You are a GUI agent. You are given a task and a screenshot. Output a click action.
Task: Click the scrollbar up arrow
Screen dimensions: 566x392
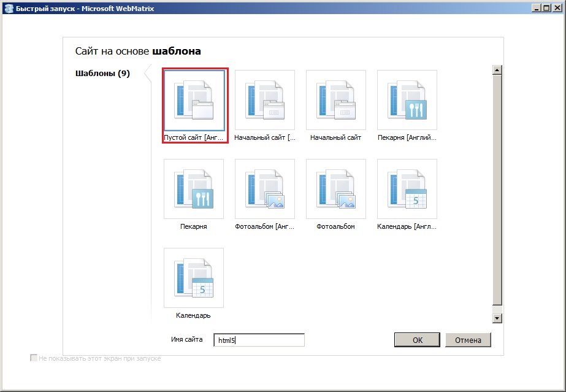point(497,70)
